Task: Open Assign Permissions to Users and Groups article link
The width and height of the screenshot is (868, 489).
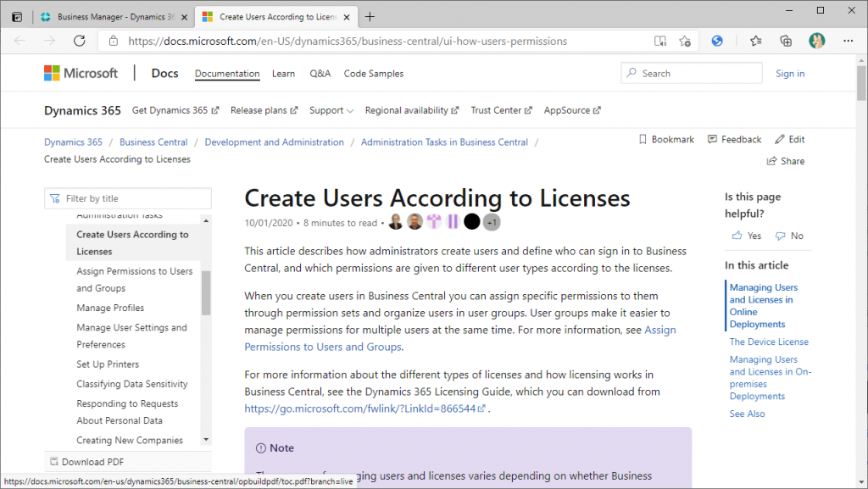Action: point(460,338)
